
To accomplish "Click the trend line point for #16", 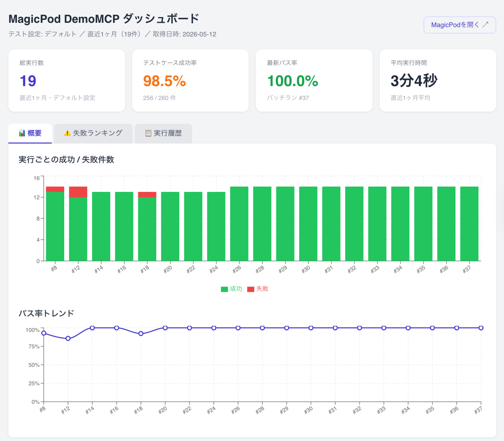I will click(117, 328).
